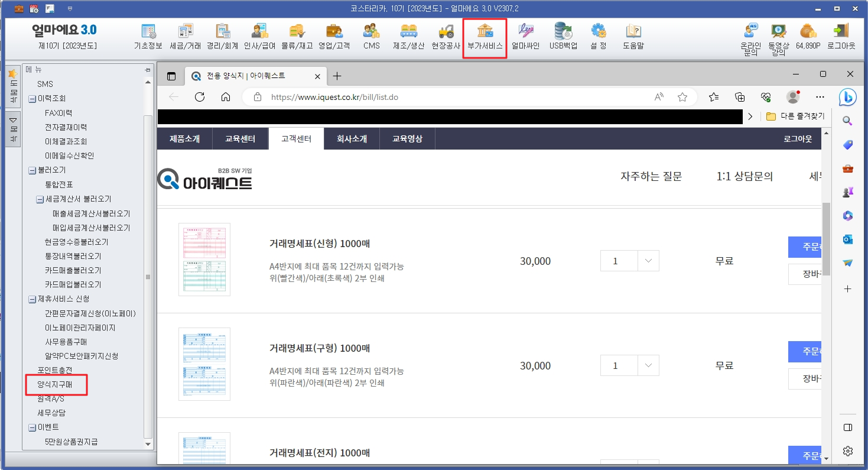Open quantity dropdown for 거래명세표(구형)
Screen dimensions: 868x470
click(x=648, y=365)
